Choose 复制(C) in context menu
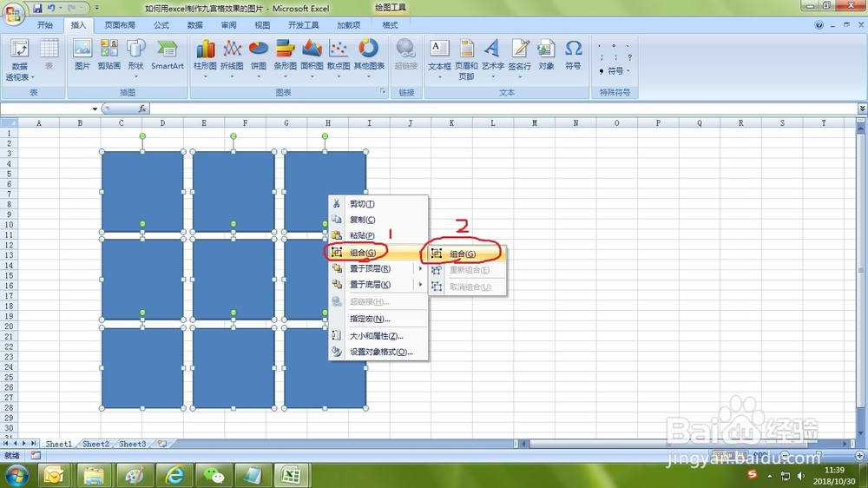Viewport: 868px width, 488px height. (378, 220)
